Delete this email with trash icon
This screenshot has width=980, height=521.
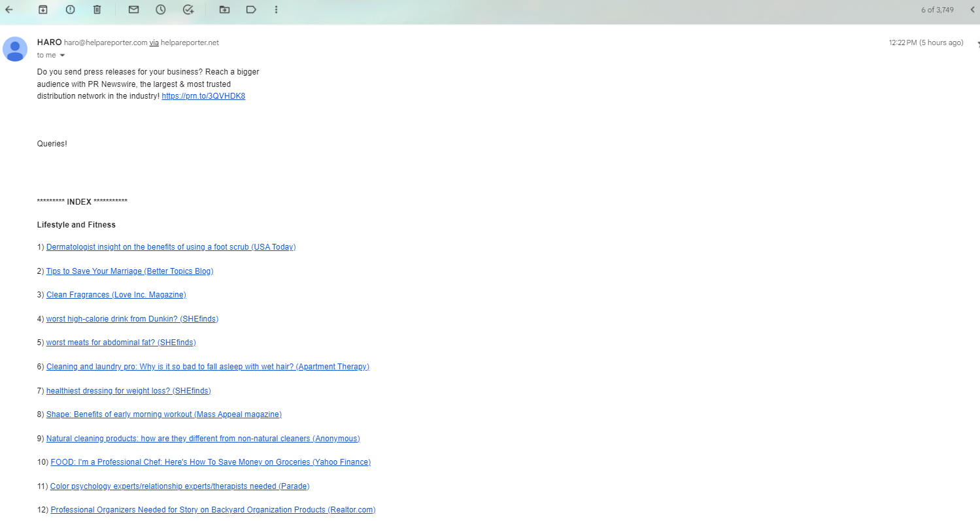pyautogui.click(x=97, y=10)
